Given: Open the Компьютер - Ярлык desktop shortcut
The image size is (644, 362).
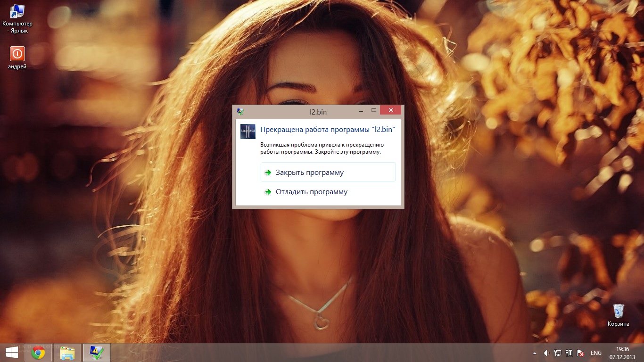Looking at the screenshot, I should click(17, 19).
